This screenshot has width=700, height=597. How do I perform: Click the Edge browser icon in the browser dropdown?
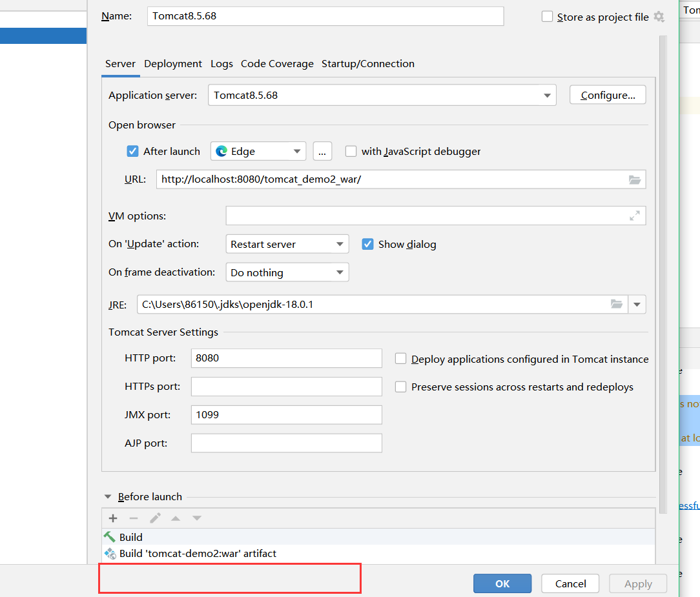pyautogui.click(x=221, y=152)
